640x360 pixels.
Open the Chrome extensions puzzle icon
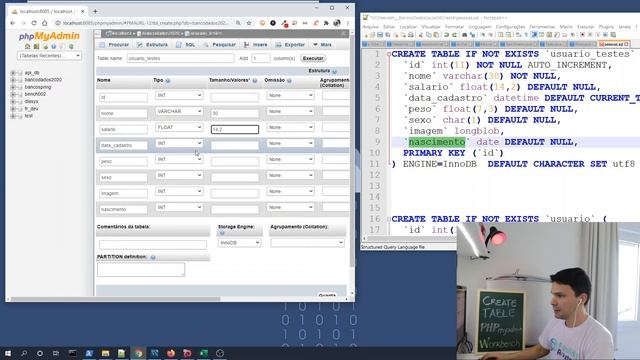pyautogui.click(x=326, y=23)
